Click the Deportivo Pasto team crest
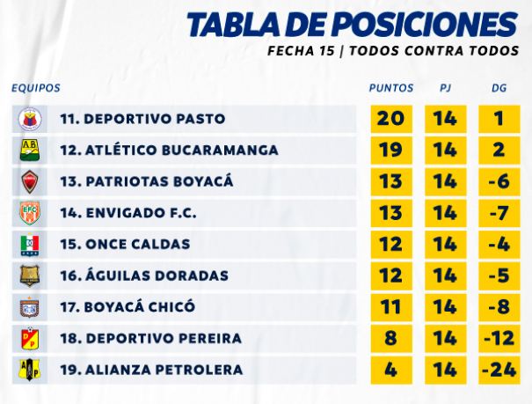 click(x=30, y=119)
